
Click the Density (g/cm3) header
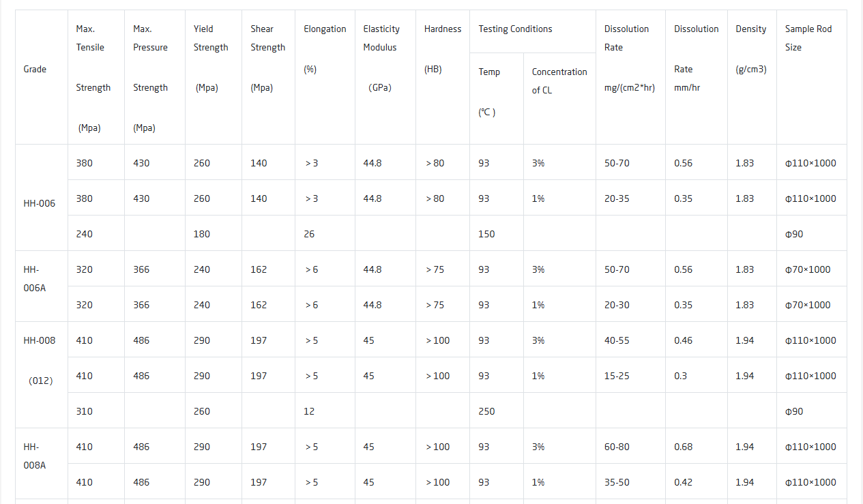click(x=752, y=77)
